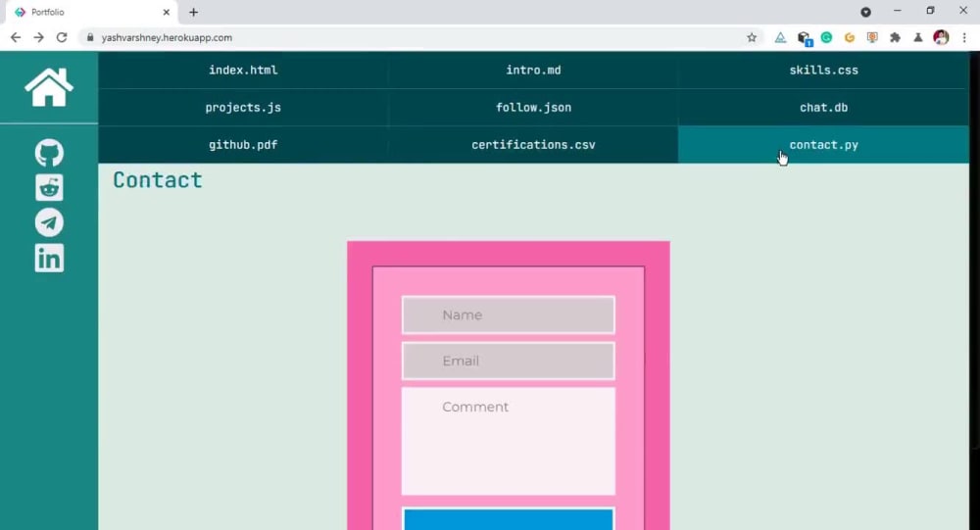Open the LinkedIn profile icon
Viewport: 980px width, 530px height.
coord(49,258)
